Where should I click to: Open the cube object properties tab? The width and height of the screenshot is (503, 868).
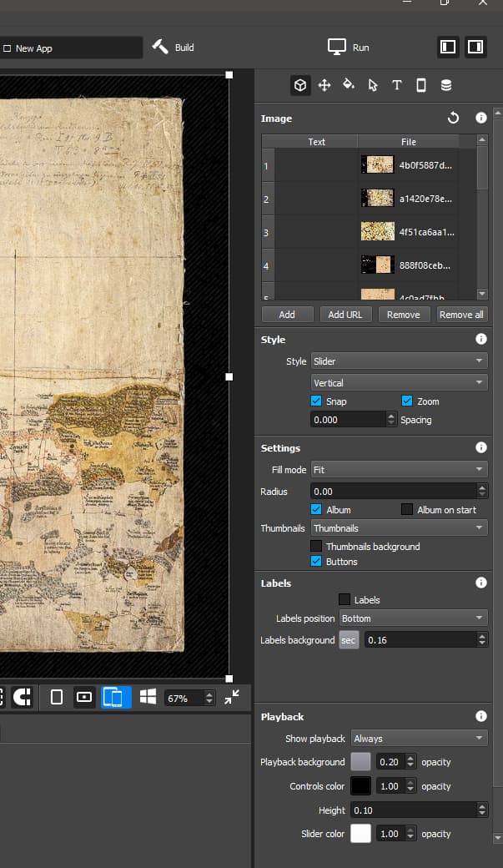pyautogui.click(x=300, y=85)
